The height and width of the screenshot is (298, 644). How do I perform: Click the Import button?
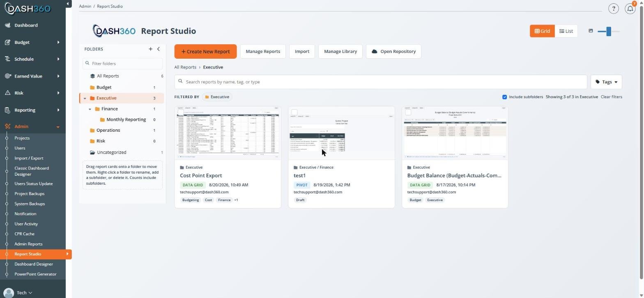(302, 51)
